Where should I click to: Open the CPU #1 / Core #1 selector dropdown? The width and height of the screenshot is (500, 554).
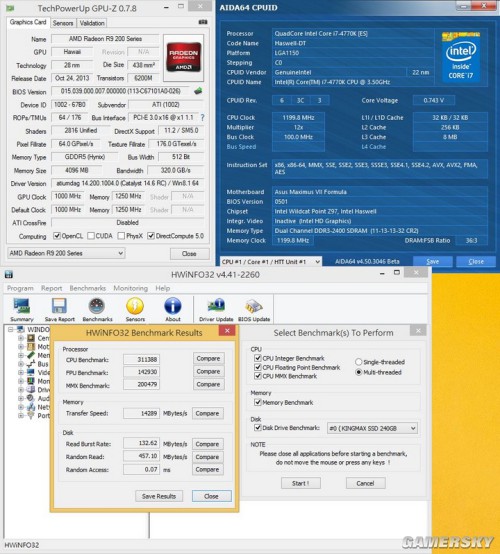tap(271, 262)
